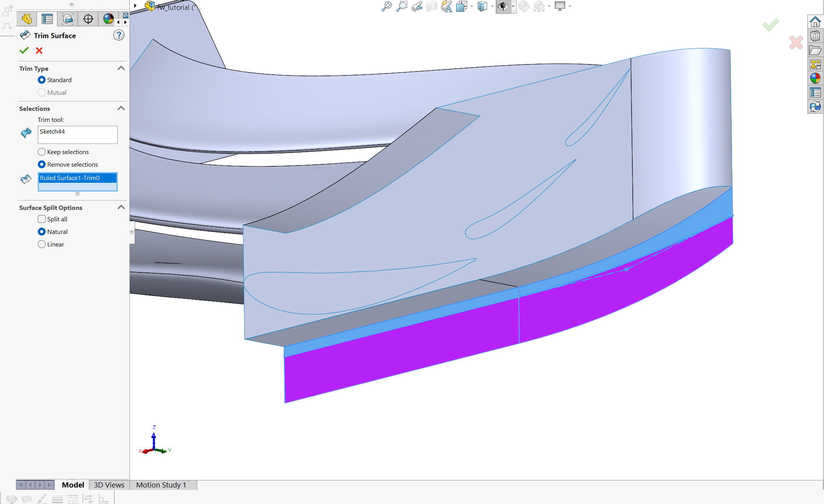Viewport: 824px width, 504px height.
Task: Click the Trim Surface help icon
Action: coord(118,35)
